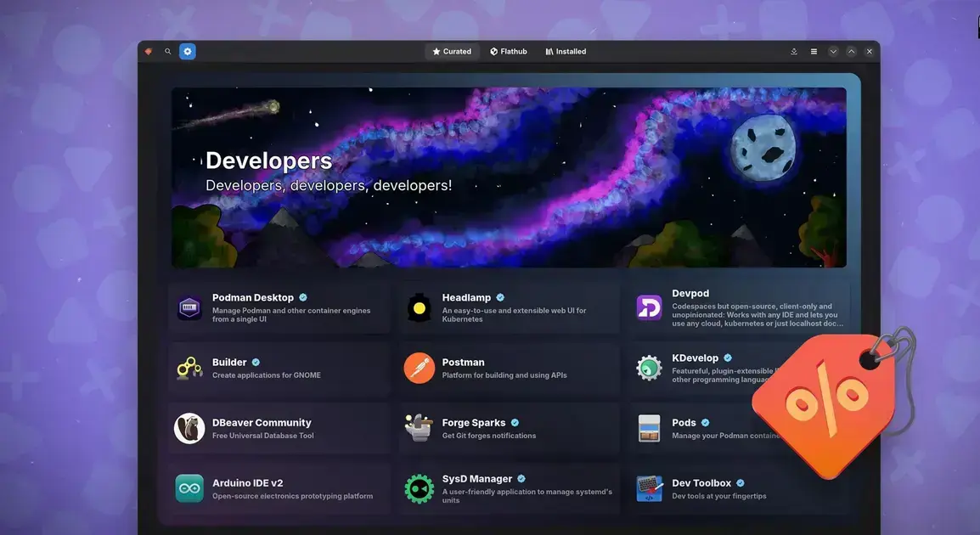Click the up chevron window button
Screen dimensions: 980x535
(851, 51)
